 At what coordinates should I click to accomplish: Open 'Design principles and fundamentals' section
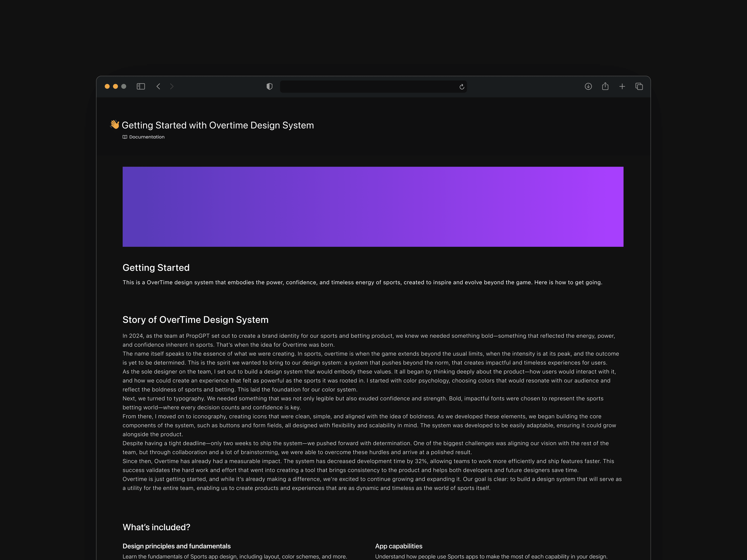click(x=177, y=546)
